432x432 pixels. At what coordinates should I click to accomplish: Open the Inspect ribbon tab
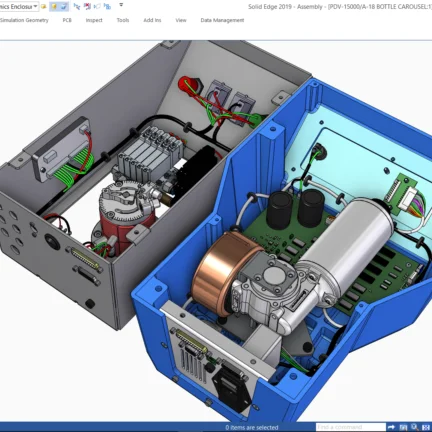click(x=94, y=20)
